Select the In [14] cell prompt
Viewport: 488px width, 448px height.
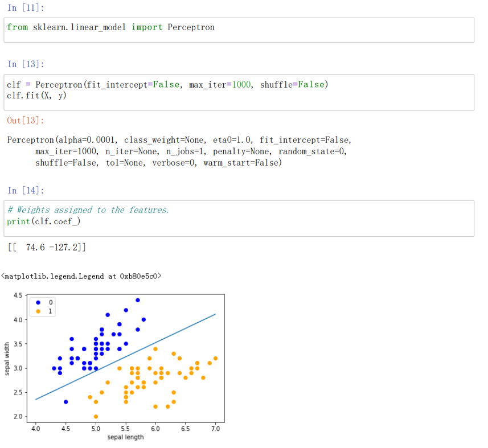(x=26, y=191)
